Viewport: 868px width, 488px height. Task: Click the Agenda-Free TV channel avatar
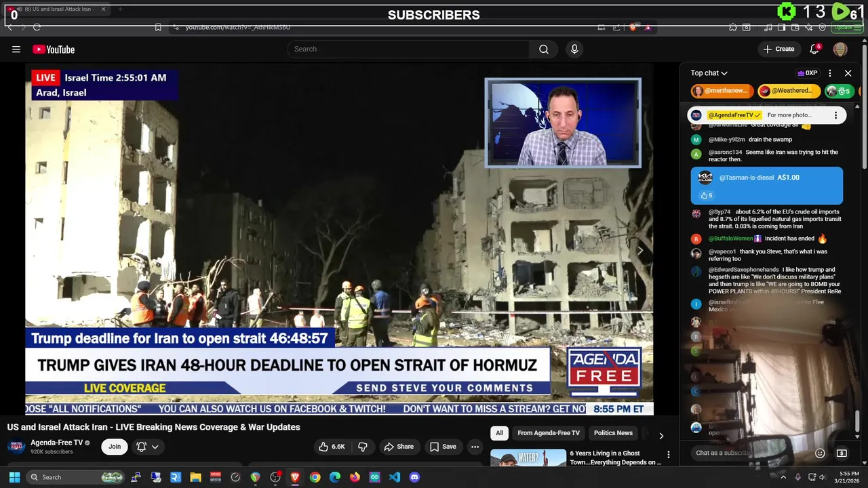coord(16,447)
